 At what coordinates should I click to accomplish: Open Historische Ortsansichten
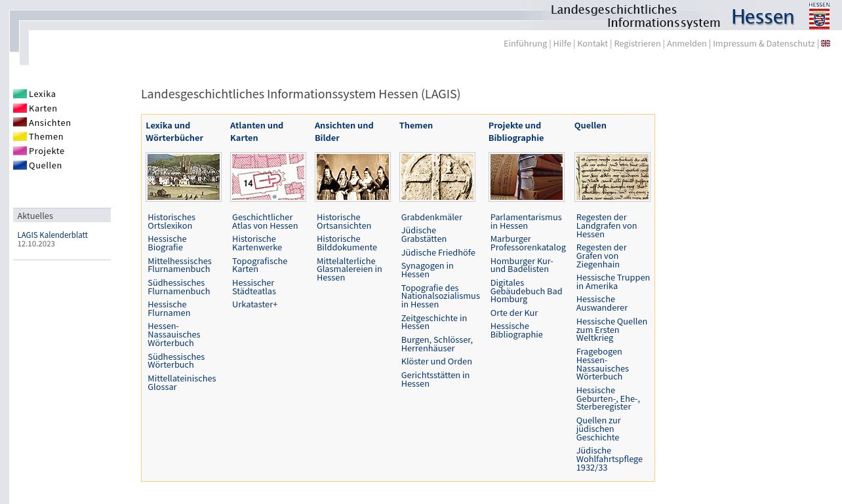click(344, 222)
